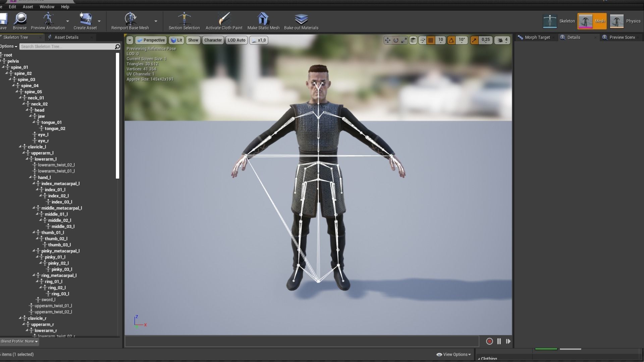Toggle rotation angle snapping
The image size is (644, 362).
click(x=451, y=40)
